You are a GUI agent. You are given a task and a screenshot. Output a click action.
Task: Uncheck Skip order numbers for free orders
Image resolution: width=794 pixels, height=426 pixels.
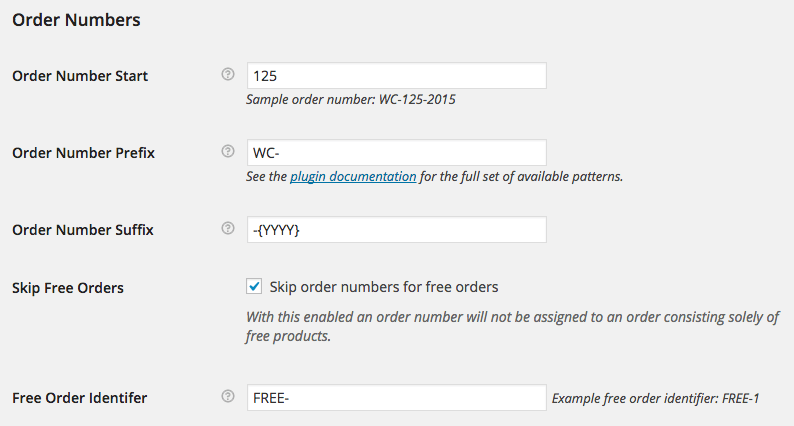254,287
